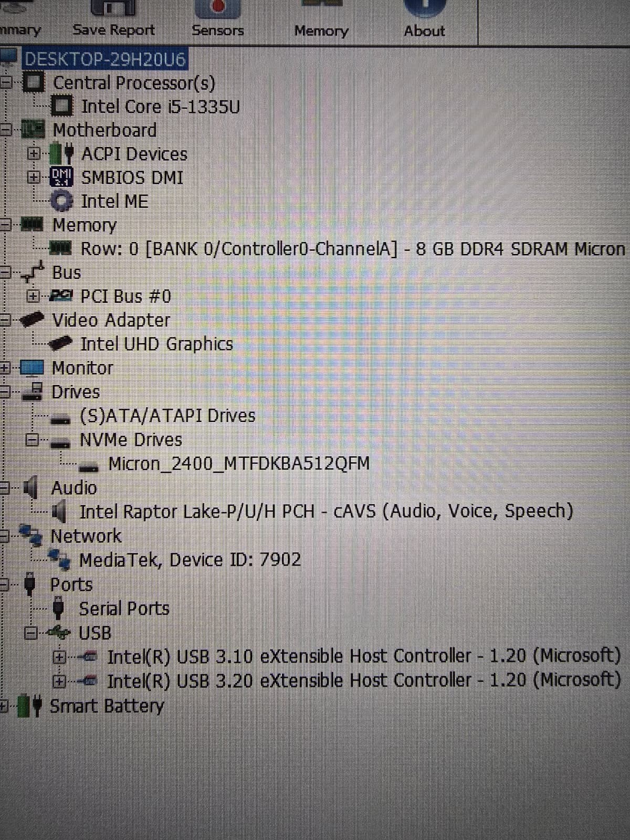The image size is (630, 840).
Task: Select the Intel(R) USB 3.20 eXtensible Host Controller
Action: pyautogui.click(x=364, y=680)
